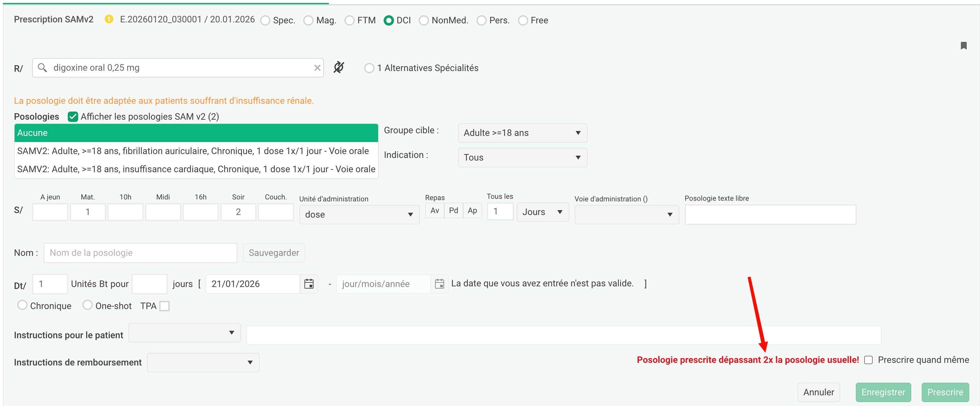Screen dimensions: 980x406
Task: Open Unité d'administration dropdown
Action: point(359,215)
